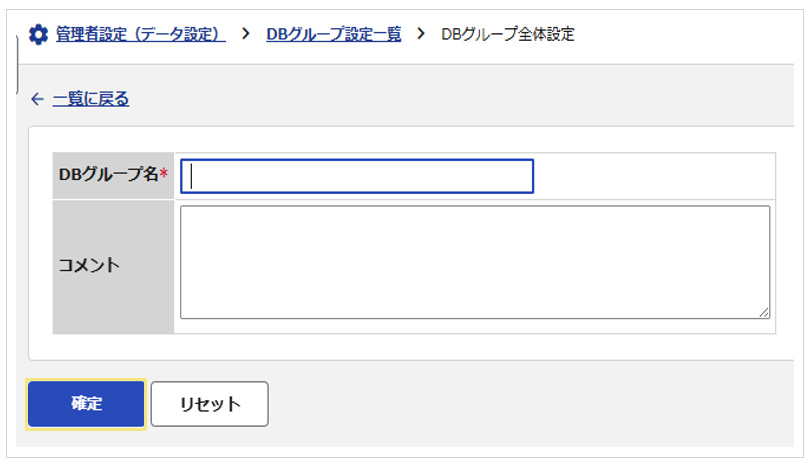Click gray header cell containing コメント
This screenshot has height=465, width=809.
tap(114, 267)
